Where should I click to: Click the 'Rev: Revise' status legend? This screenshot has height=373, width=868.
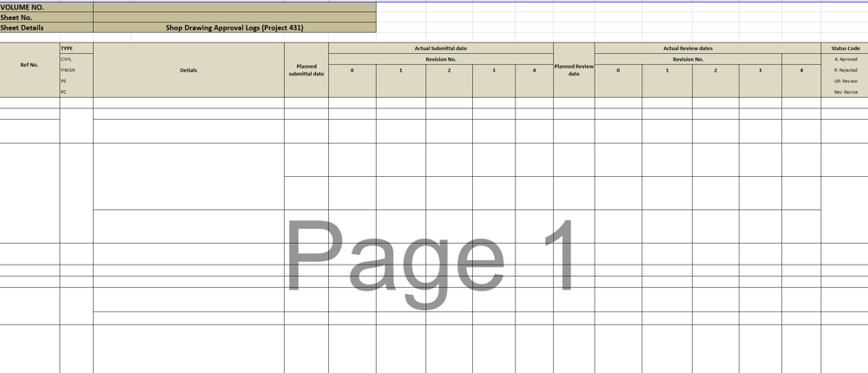tap(845, 93)
